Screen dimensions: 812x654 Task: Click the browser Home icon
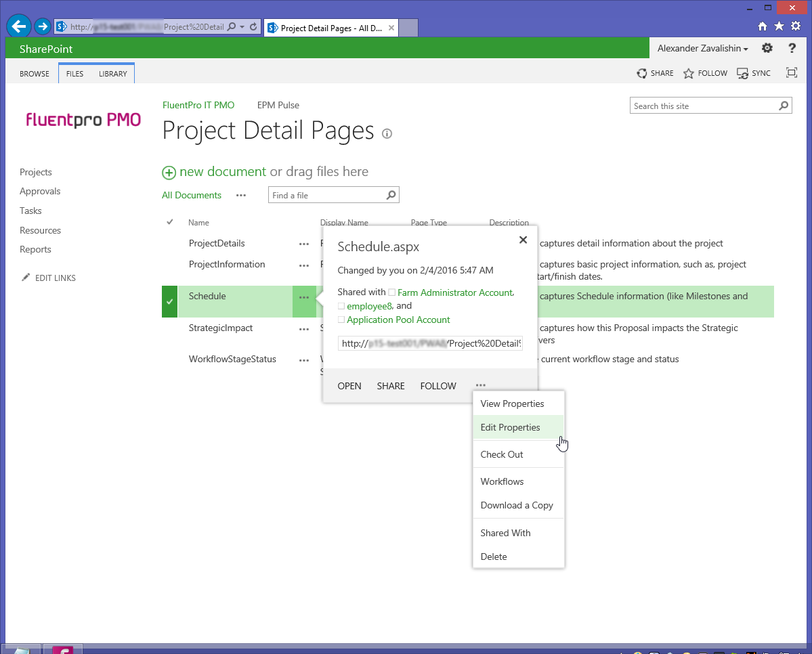[763, 26]
